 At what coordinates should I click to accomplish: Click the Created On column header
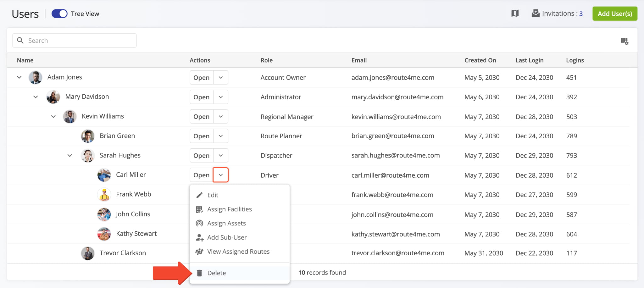480,60
